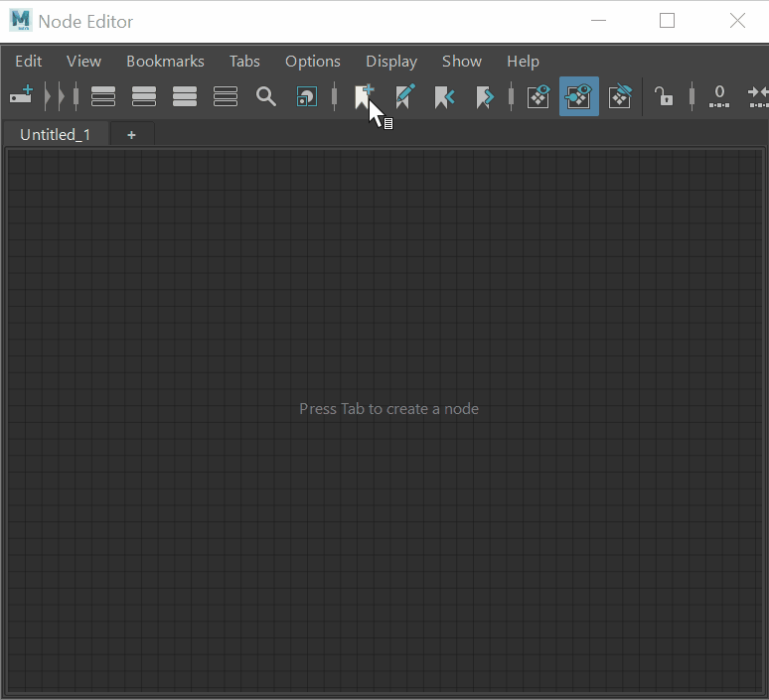The height and width of the screenshot is (700, 769).
Task: Toggle the padlock lock icon
Action: 664,96
